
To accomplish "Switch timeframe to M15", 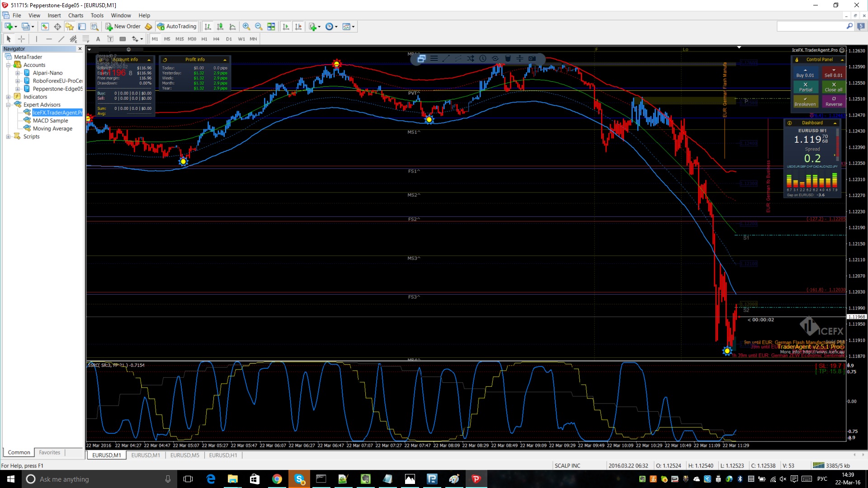I will (179, 39).
